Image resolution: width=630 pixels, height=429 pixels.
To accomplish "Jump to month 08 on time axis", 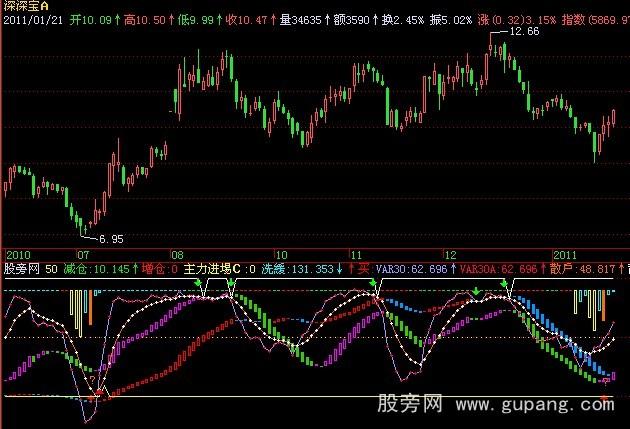I will point(177,255).
